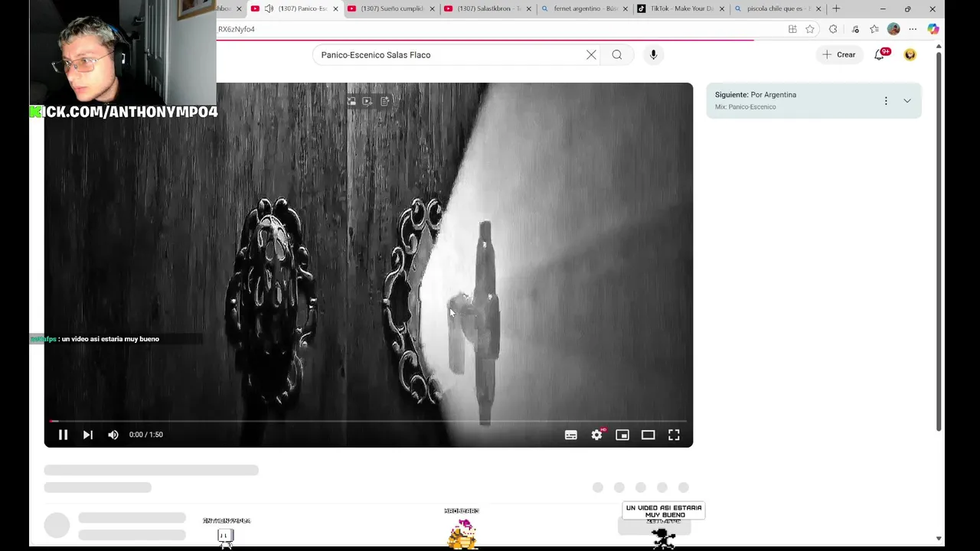The height and width of the screenshot is (551, 980).
Task: Expand the Mix playlist panel chevron
Action: click(907, 101)
